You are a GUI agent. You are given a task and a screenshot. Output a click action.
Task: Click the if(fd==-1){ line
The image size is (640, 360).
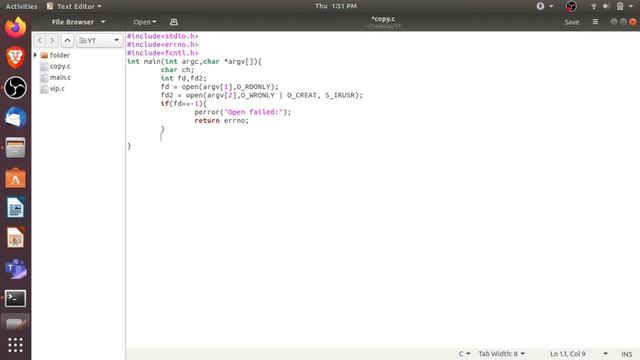(184, 104)
